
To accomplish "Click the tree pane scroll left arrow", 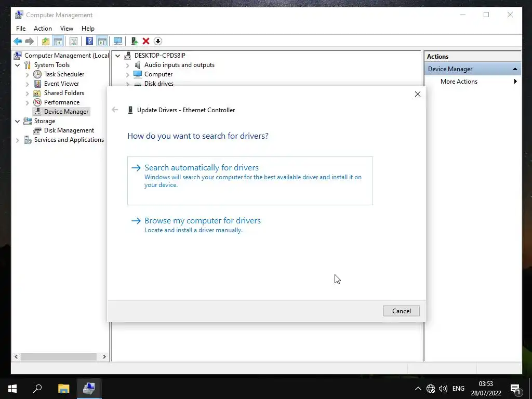I will (16, 356).
